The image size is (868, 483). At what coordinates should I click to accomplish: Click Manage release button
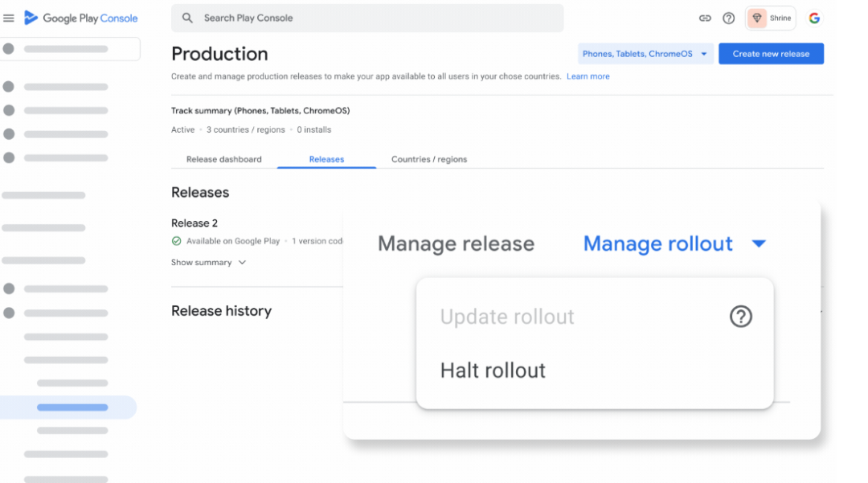point(457,244)
